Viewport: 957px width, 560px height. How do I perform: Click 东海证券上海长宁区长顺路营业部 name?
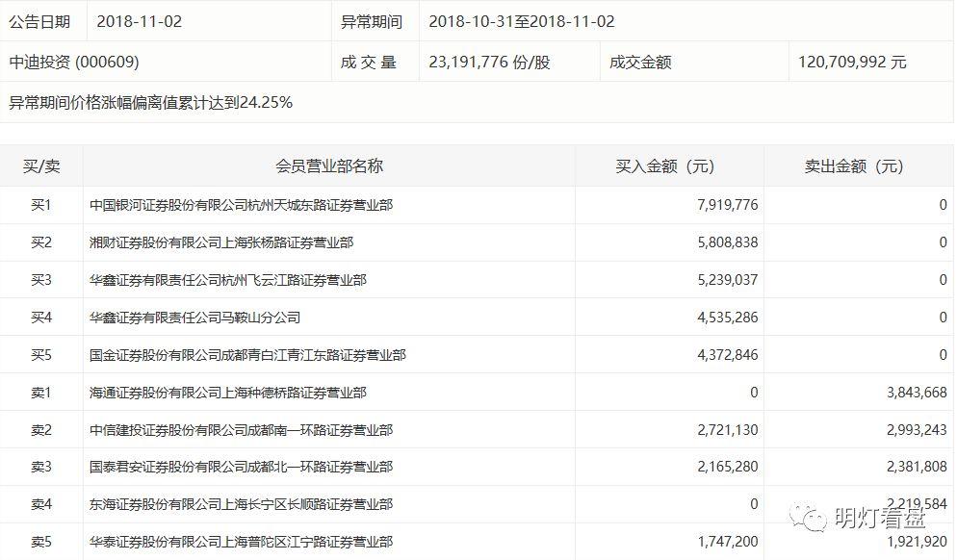click(x=241, y=505)
